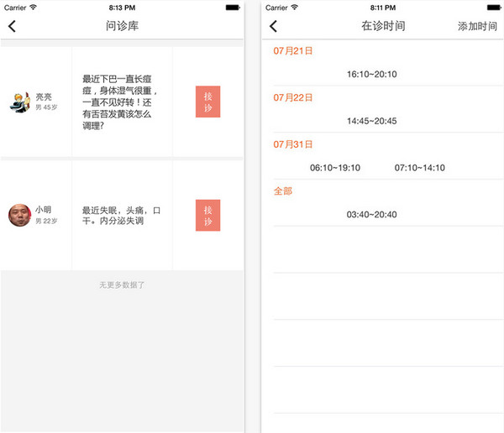This screenshot has height=433, width=504.
Task: Tap back arrow on 问诊库 screen
Action: (x=12, y=26)
